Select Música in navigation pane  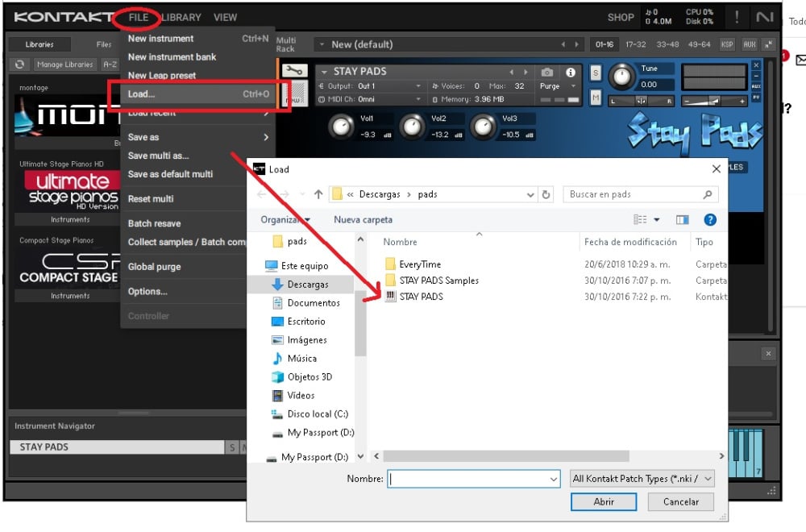click(301, 358)
